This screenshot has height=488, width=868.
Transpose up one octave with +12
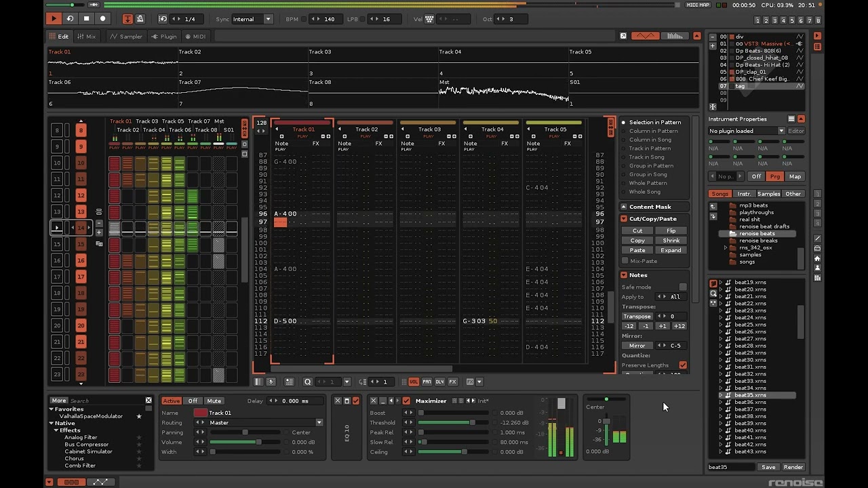click(679, 326)
